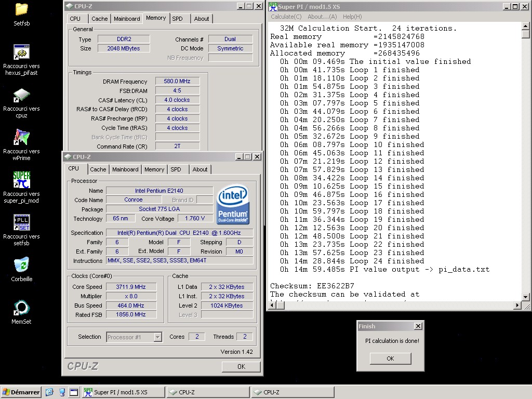Launch Raccourci vers cpuz desktop shortcut
Image resolution: width=532 pixels, height=399 pixels.
pyautogui.click(x=21, y=95)
